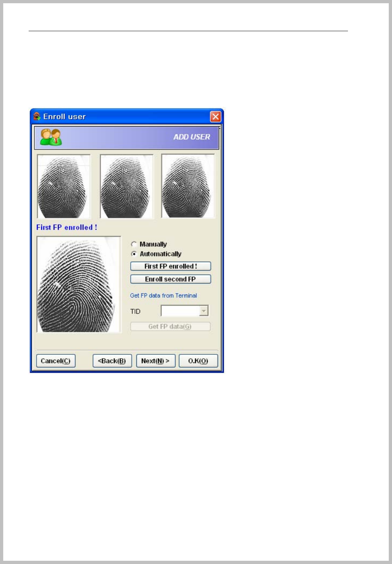Select the third small fingerprint thumbnail

coord(188,186)
